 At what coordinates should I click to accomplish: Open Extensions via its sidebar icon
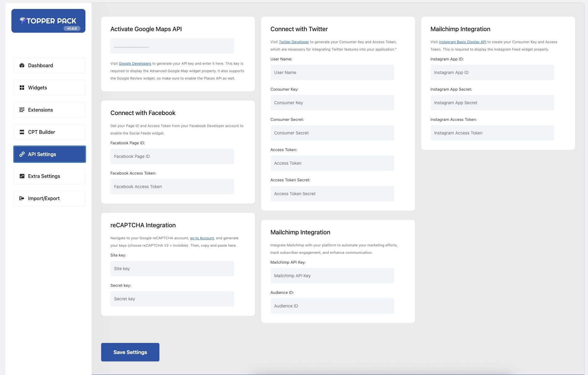pos(22,110)
